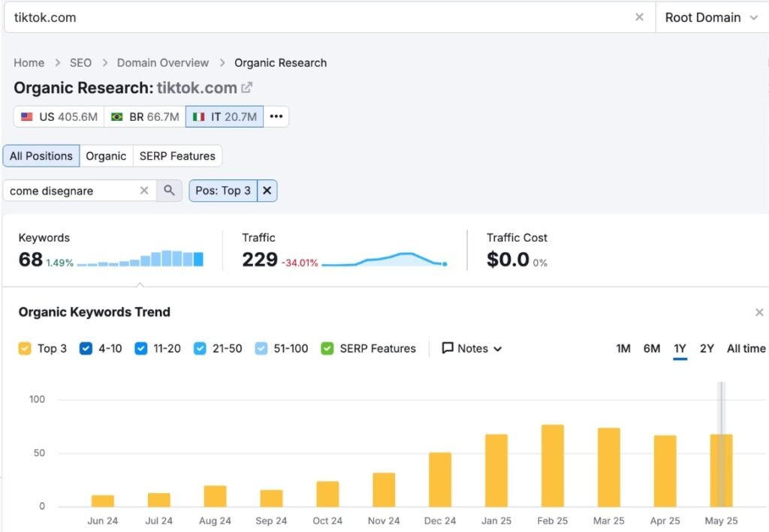The height and width of the screenshot is (532, 769).
Task: Close the Organic Keywords Trend panel
Action: (759, 312)
